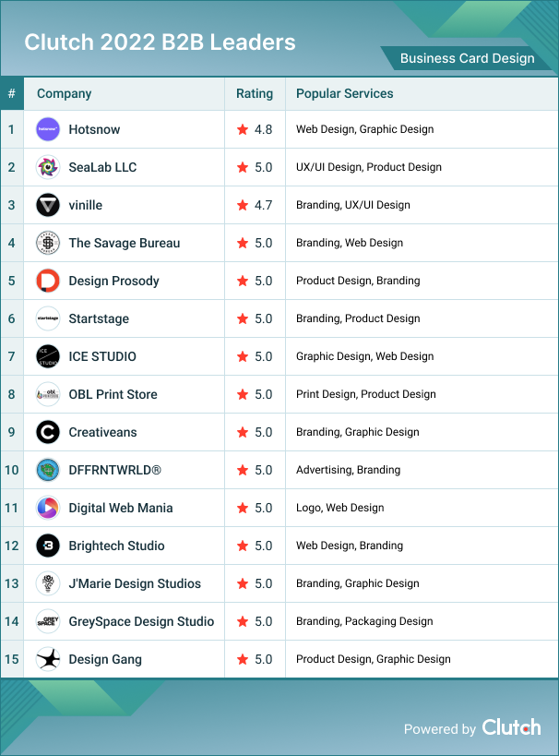Click the Hotsnow purple logo icon
The width and height of the screenshot is (559, 756).
click(x=48, y=129)
